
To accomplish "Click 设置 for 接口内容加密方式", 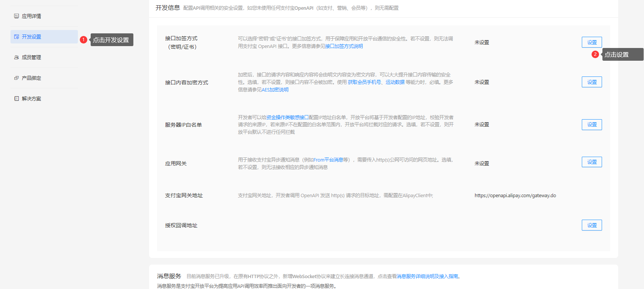I will coord(592,82).
